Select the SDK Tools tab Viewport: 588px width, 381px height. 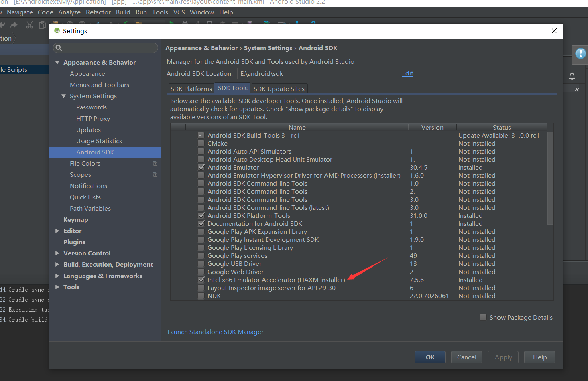pos(233,88)
